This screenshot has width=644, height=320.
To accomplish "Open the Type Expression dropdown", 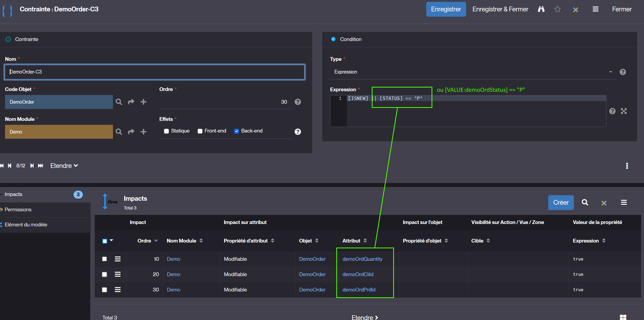I will (x=610, y=72).
